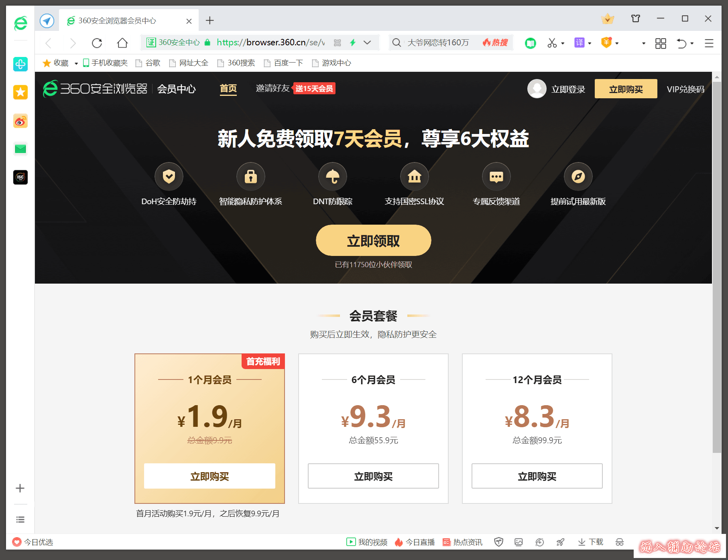Viewport: 728px width, 560px height.
Task: Open the teal plus app in sidebar
Action: coord(20,64)
